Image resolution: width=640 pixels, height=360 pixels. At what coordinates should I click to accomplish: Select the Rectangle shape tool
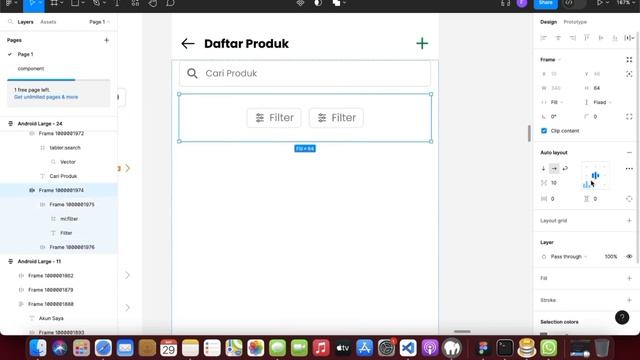[x=75, y=3]
